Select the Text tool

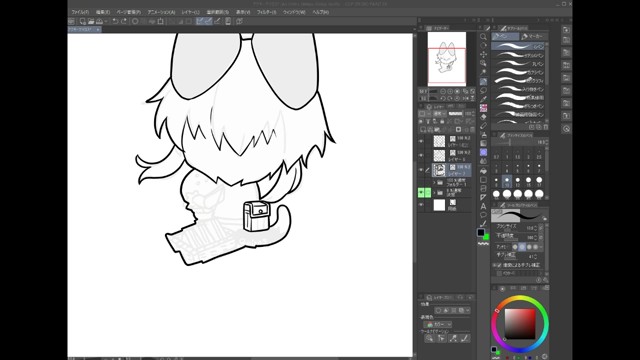483,206
